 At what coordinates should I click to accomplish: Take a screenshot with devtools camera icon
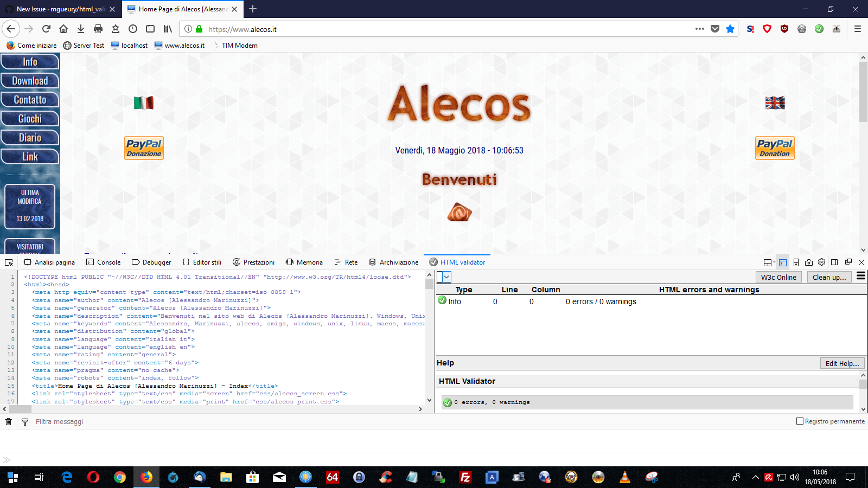pyautogui.click(x=809, y=262)
